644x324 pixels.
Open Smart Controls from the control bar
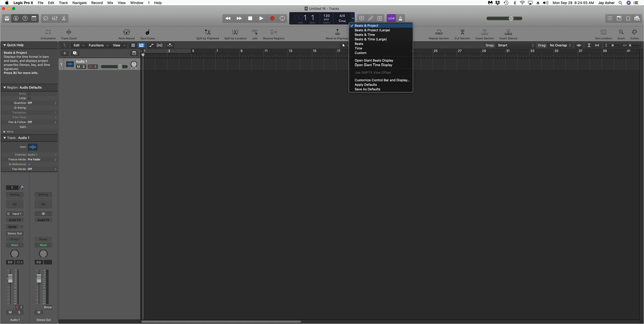click(45, 18)
